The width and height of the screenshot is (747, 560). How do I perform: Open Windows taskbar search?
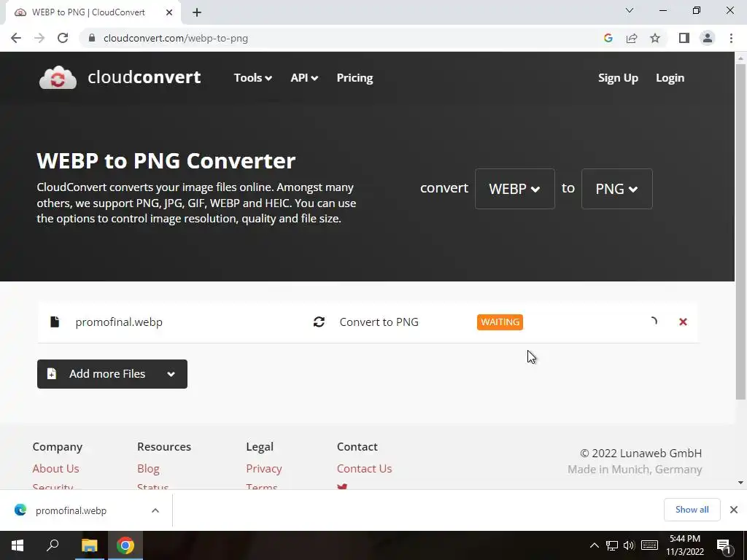click(53, 545)
